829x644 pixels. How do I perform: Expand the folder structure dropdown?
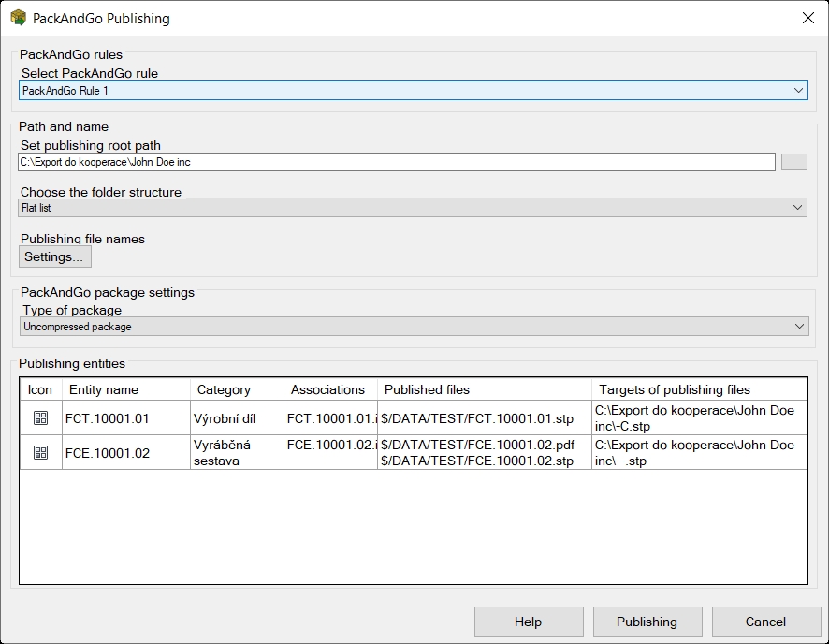413,208
